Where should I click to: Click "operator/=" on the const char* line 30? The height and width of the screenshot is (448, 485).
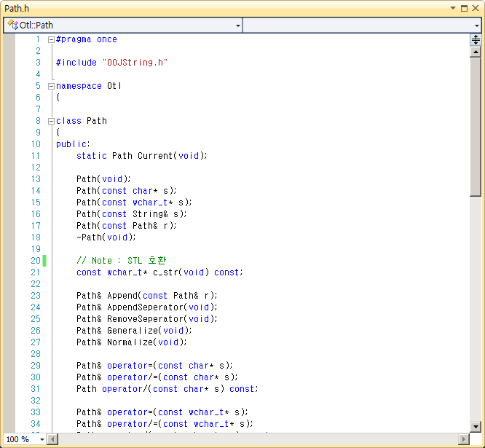coord(133,377)
